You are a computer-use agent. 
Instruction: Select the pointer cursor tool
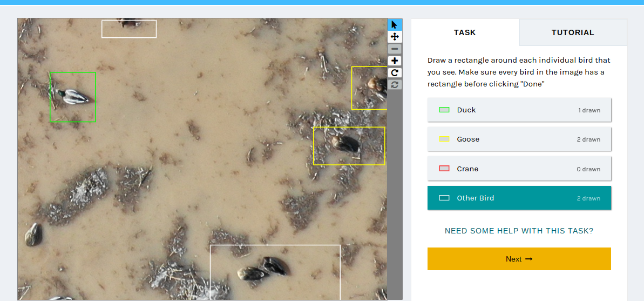pyautogui.click(x=395, y=25)
